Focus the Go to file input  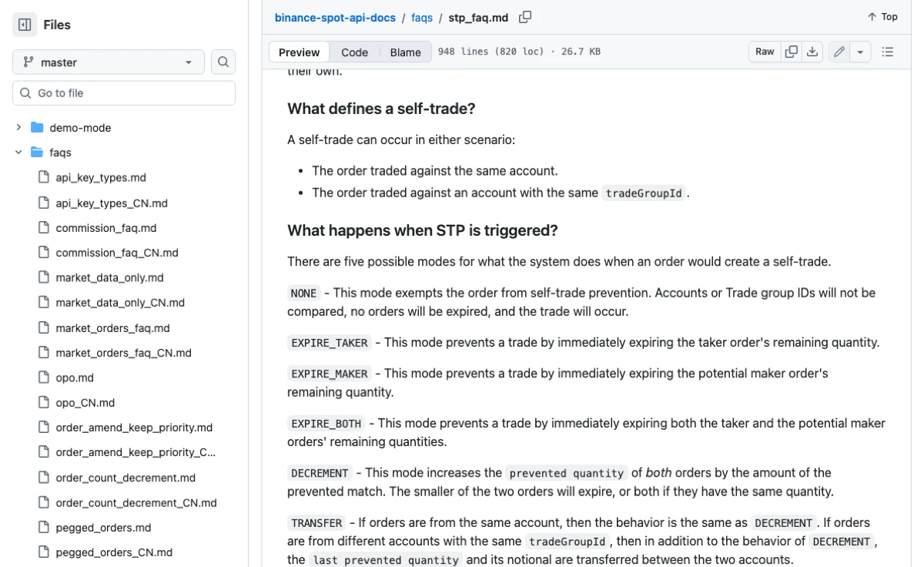(124, 93)
